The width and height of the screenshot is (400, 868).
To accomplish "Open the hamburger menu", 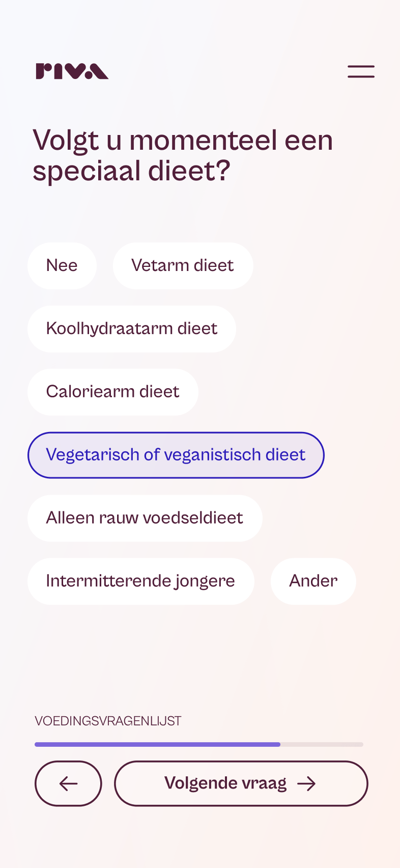I will pyautogui.click(x=361, y=71).
